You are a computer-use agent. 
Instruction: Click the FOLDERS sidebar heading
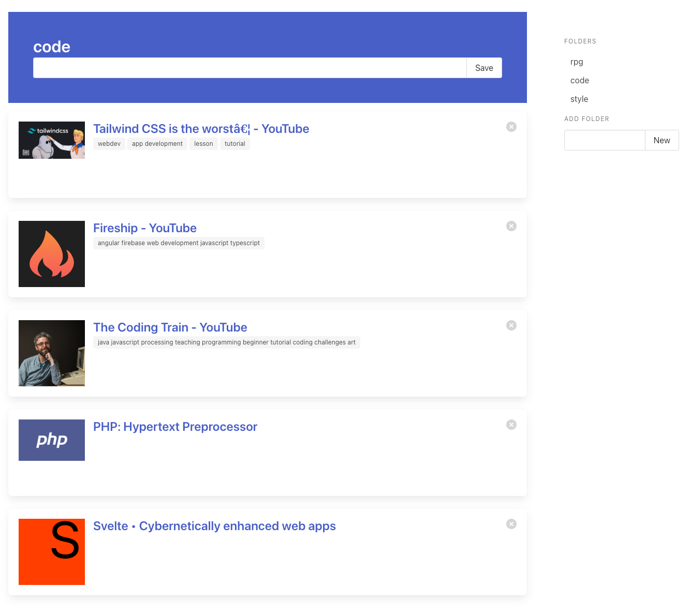tap(580, 41)
